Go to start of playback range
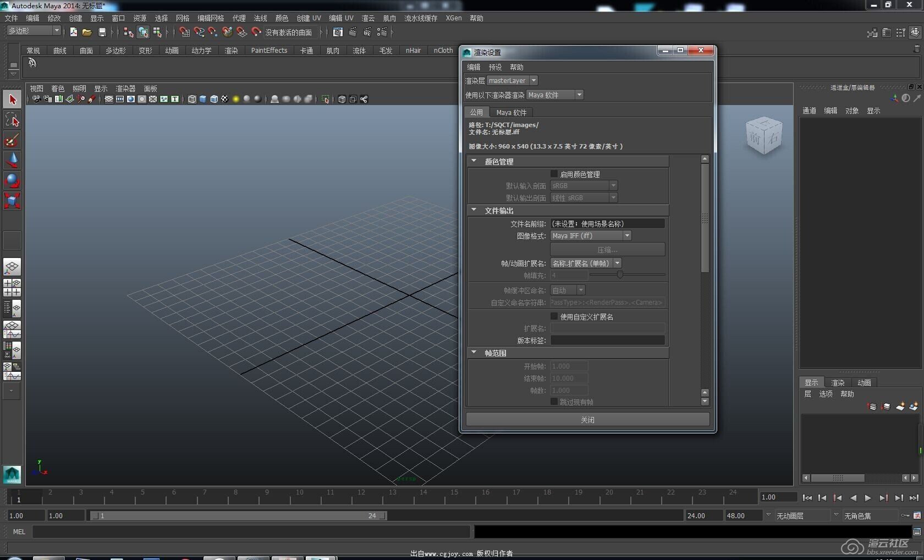This screenshot has width=924, height=560. point(807,498)
